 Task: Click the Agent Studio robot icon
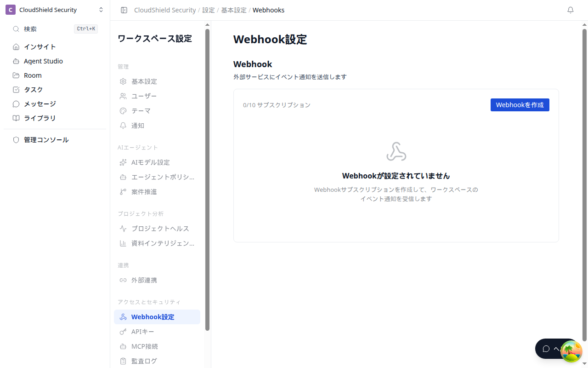point(16,61)
